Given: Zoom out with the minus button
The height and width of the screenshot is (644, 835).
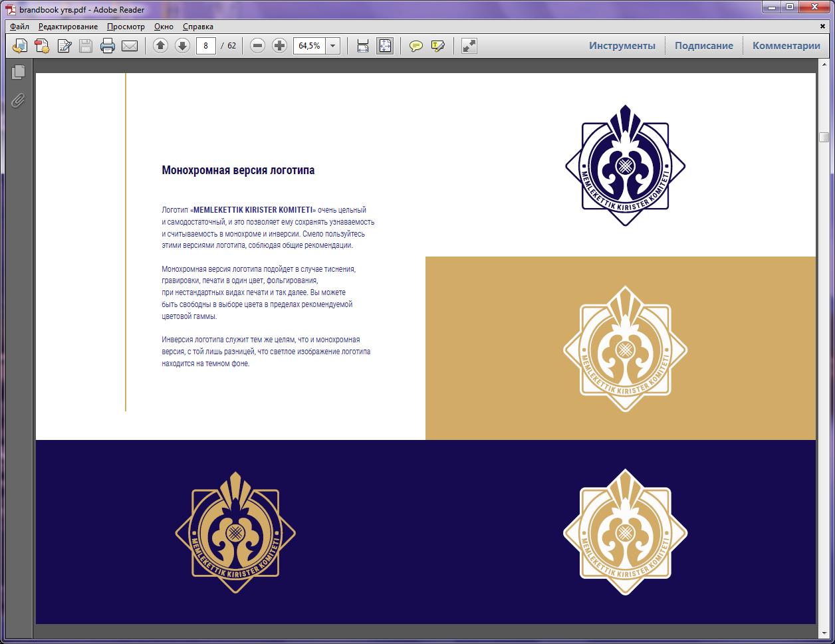Looking at the screenshot, I should click(258, 46).
